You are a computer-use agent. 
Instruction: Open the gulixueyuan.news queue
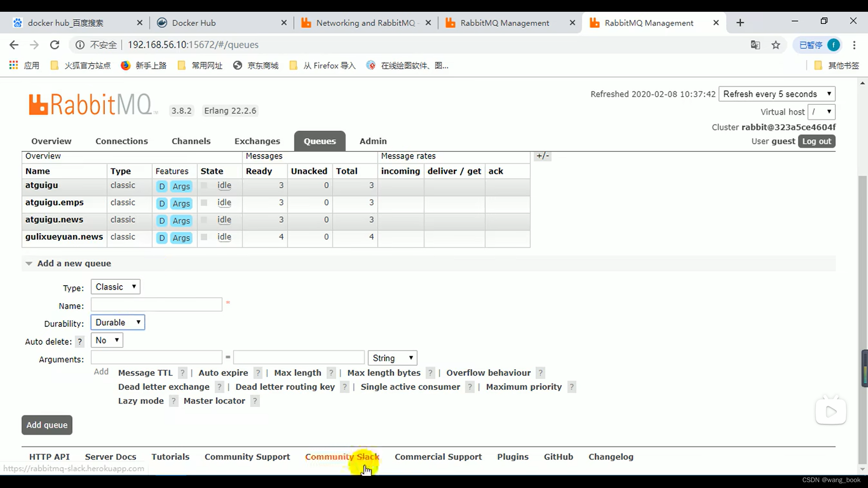tap(64, 237)
